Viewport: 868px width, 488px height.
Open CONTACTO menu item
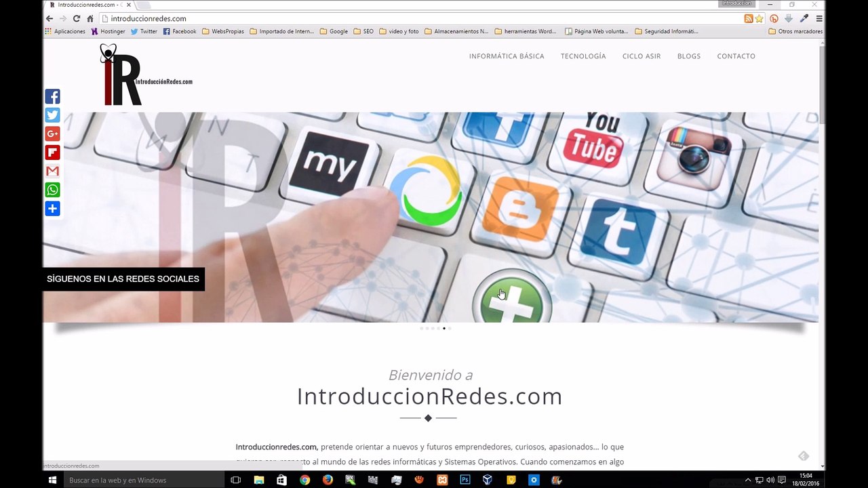click(736, 56)
